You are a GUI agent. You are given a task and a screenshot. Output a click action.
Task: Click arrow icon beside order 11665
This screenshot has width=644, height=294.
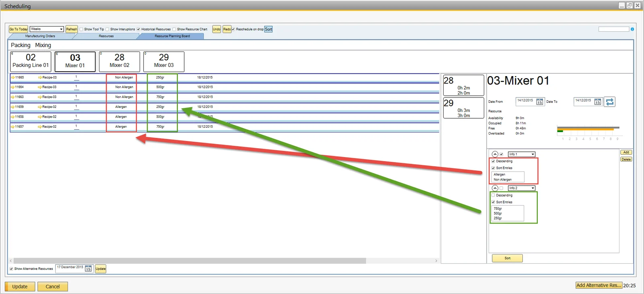[x=13, y=77]
